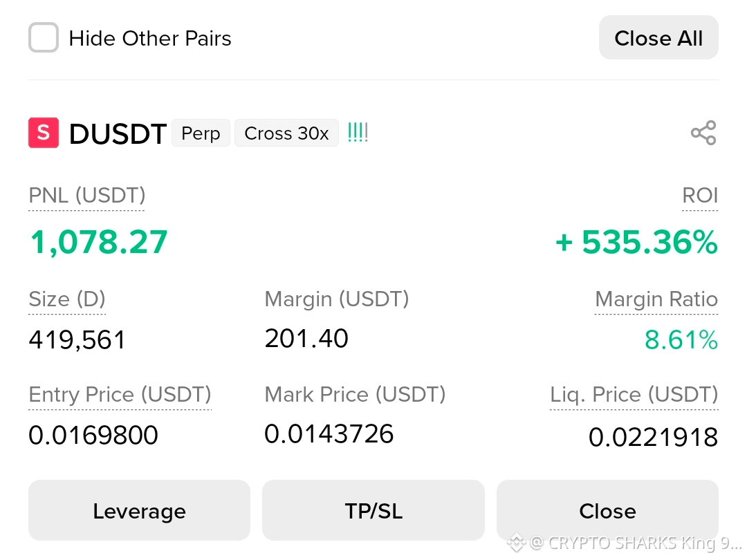Tap the Size (D) label
The height and width of the screenshot is (560, 747).
click(x=66, y=299)
